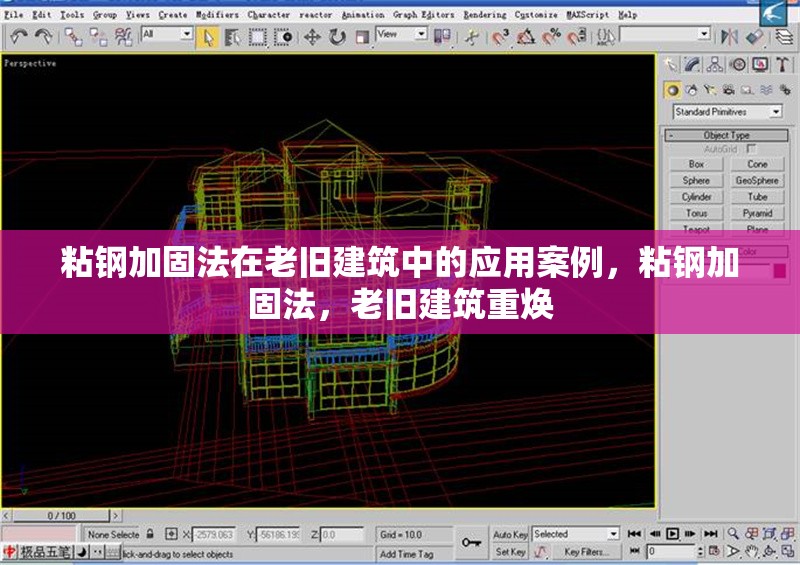Activate the Select and Link tool
Screen dimensions: 800x565
[x=73, y=37]
